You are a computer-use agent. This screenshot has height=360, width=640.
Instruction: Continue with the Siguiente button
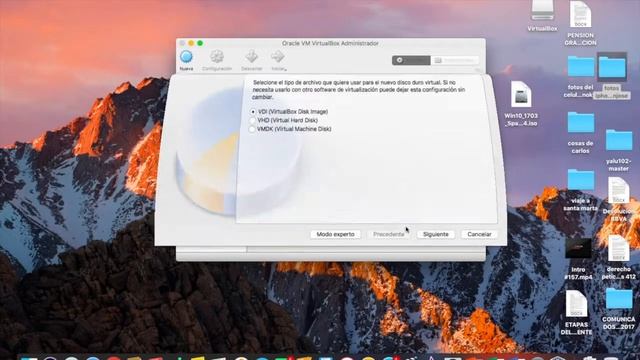436,234
